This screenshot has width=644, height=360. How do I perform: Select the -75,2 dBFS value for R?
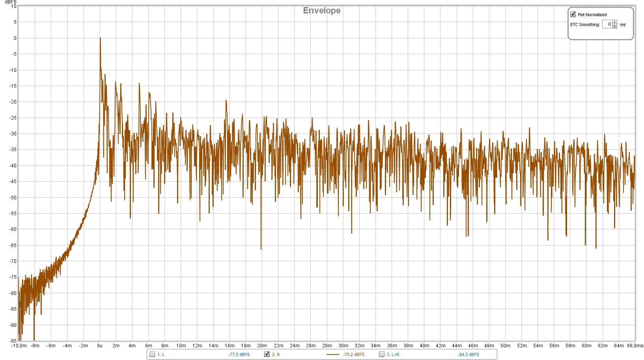point(354,354)
